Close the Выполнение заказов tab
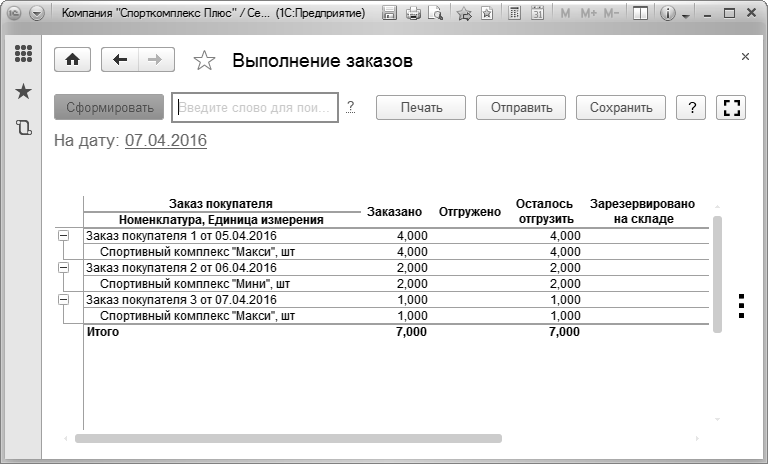 745,56
